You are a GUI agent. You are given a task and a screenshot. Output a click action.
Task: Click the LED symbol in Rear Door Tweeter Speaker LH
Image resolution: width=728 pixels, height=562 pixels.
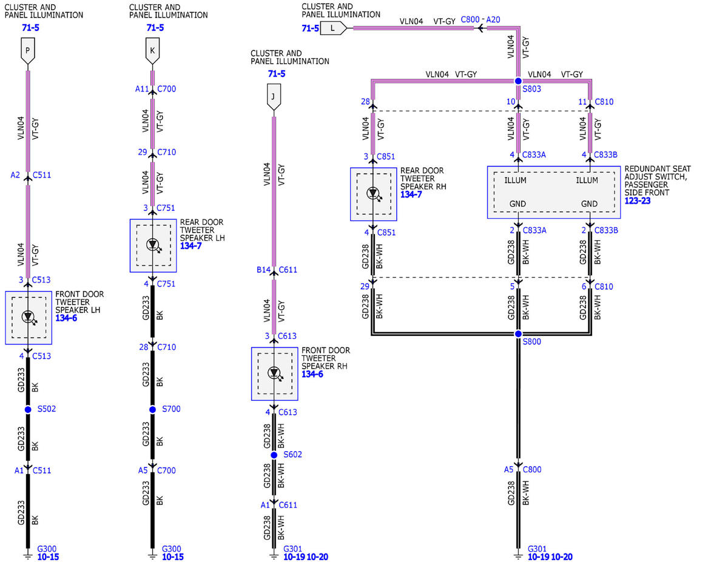tap(153, 245)
